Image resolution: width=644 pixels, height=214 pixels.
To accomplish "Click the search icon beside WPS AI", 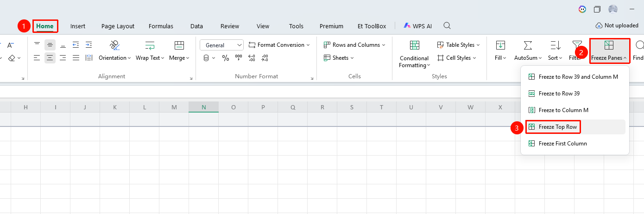I will pos(447,25).
